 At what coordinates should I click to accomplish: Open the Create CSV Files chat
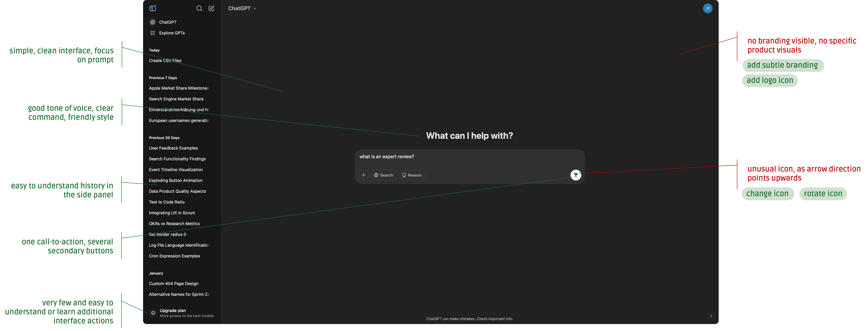(165, 61)
